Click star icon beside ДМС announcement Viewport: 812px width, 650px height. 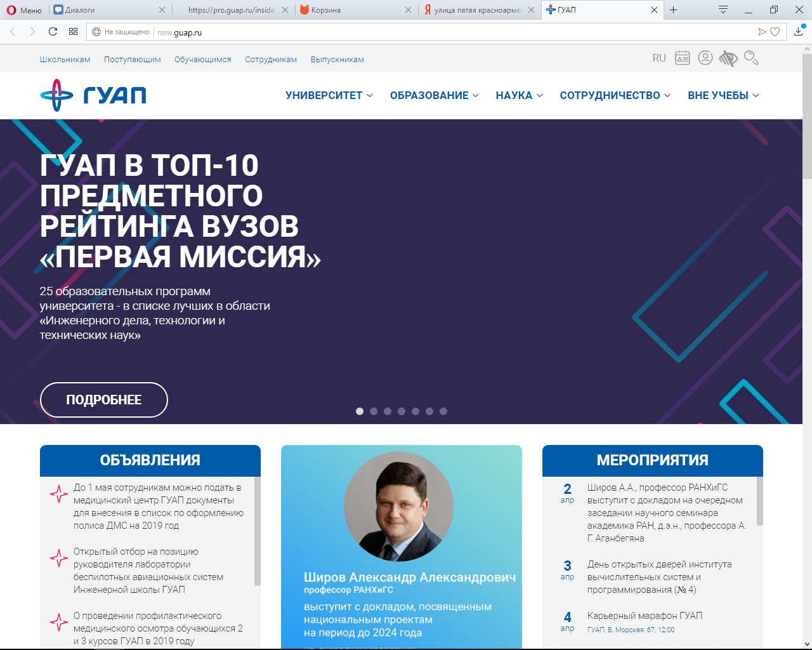pyautogui.click(x=59, y=494)
